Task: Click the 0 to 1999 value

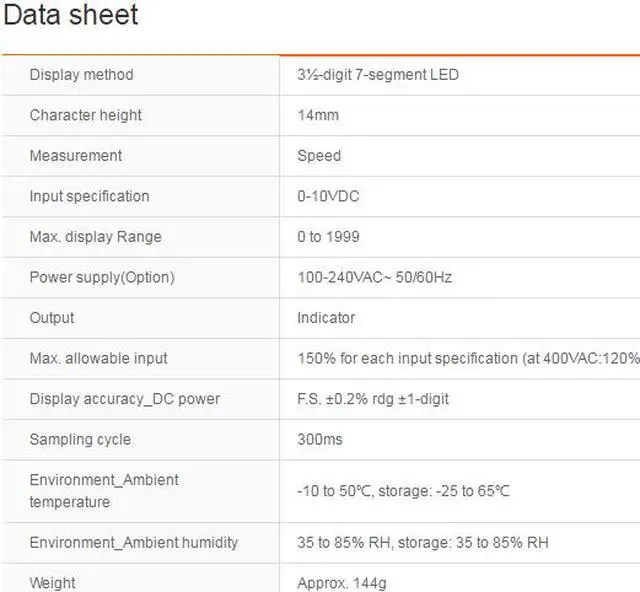Action: click(328, 237)
